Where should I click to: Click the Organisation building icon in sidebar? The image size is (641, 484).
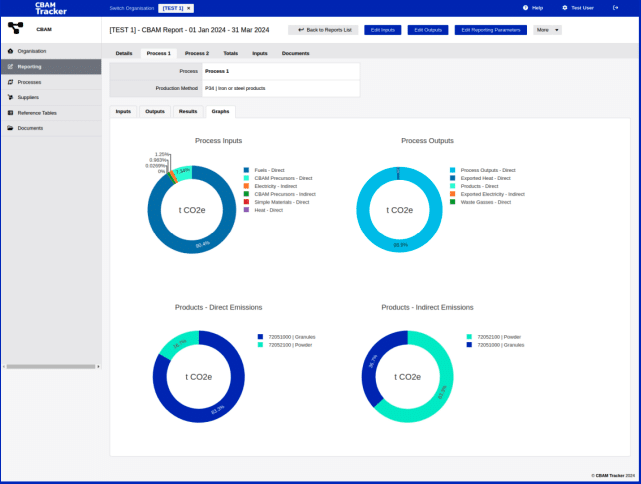10,50
